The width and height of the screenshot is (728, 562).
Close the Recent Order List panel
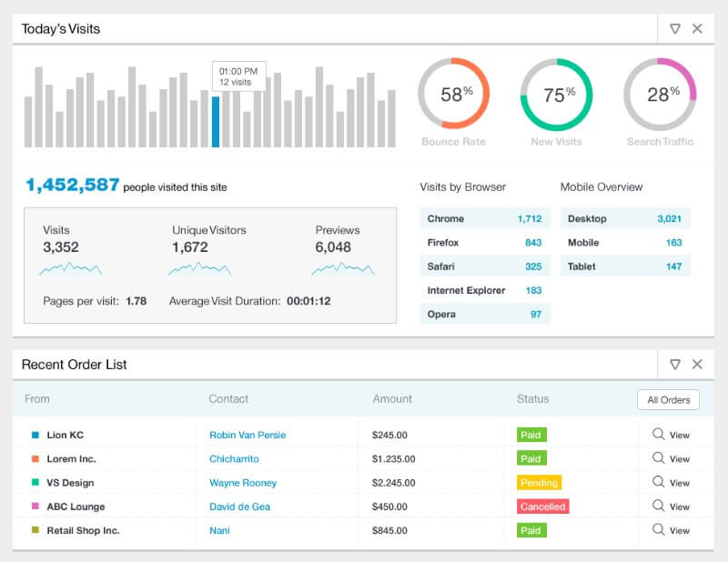(697, 364)
